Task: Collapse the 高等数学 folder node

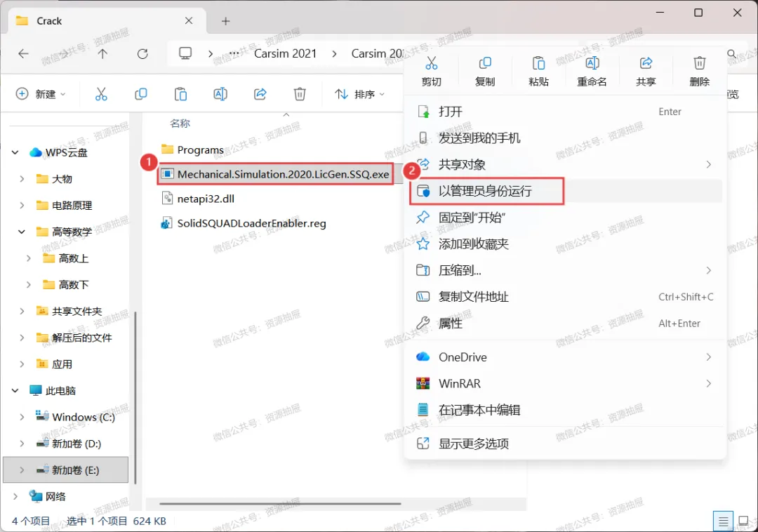Action: [22, 232]
